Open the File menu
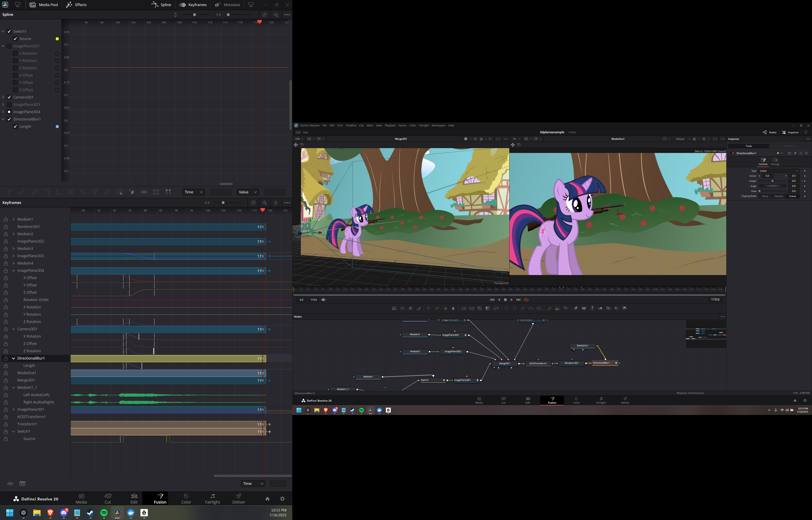812x520 pixels. click(324, 125)
